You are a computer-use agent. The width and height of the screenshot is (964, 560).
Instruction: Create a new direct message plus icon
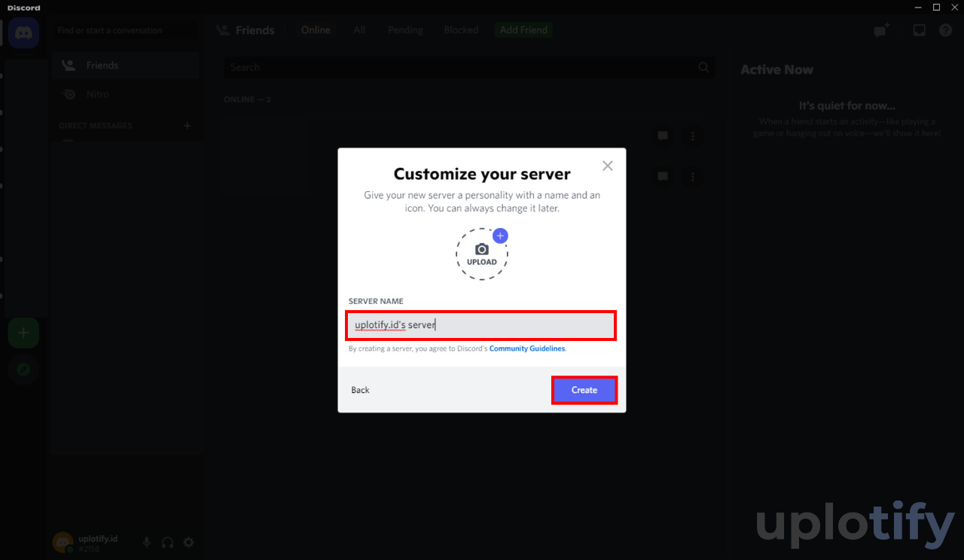coord(188,126)
